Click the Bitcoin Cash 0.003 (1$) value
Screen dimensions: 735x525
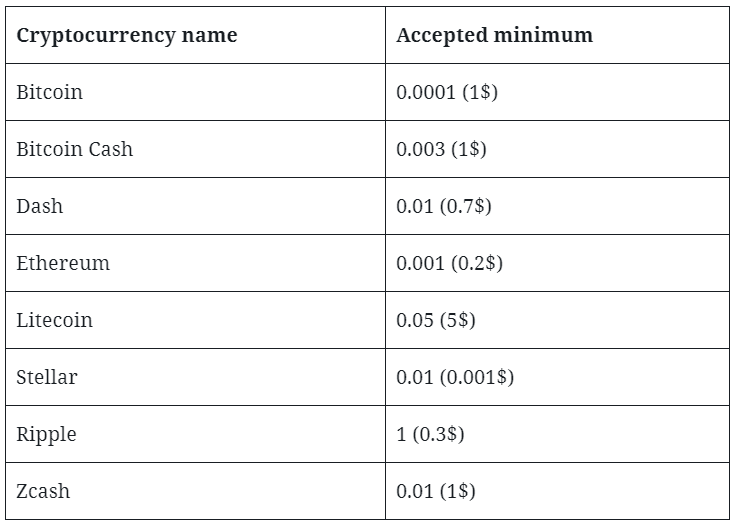(441, 149)
